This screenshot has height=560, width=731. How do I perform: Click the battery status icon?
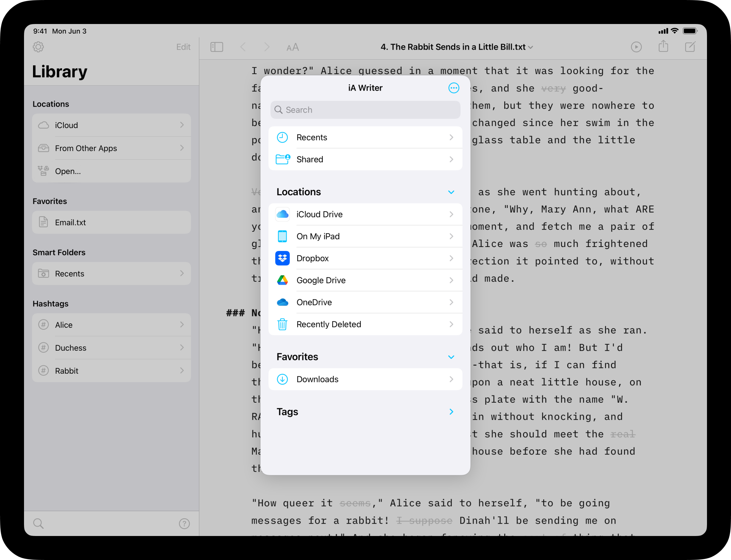[x=690, y=31]
